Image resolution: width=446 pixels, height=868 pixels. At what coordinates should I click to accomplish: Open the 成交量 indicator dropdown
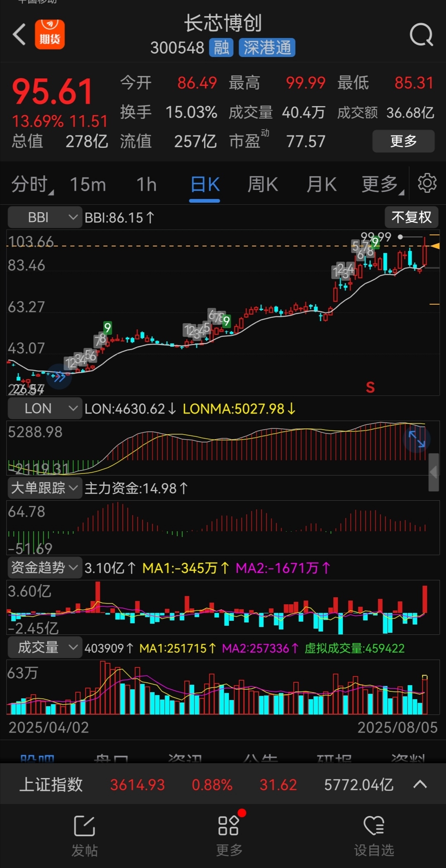tap(45, 648)
